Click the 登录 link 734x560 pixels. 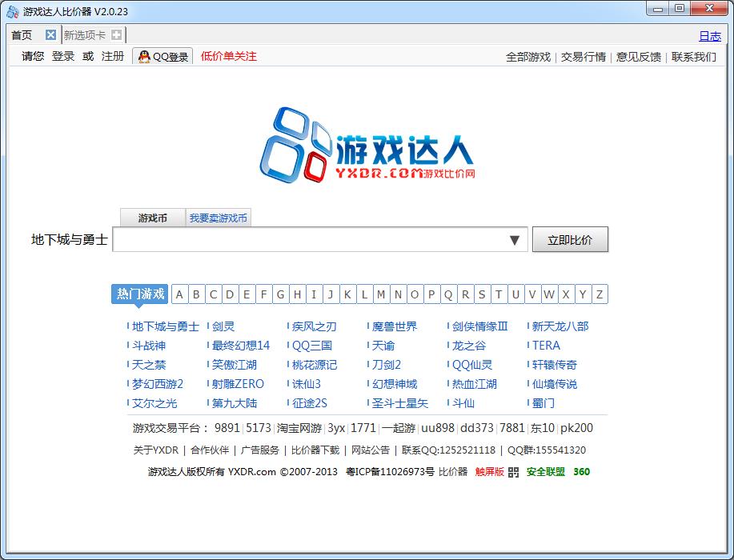click(62, 56)
